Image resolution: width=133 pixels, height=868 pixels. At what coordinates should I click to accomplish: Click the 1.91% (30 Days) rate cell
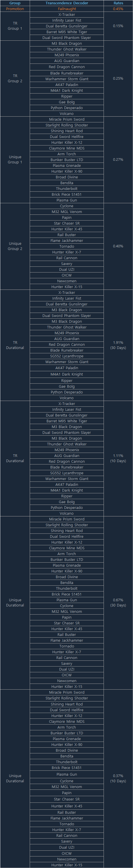click(x=118, y=345)
